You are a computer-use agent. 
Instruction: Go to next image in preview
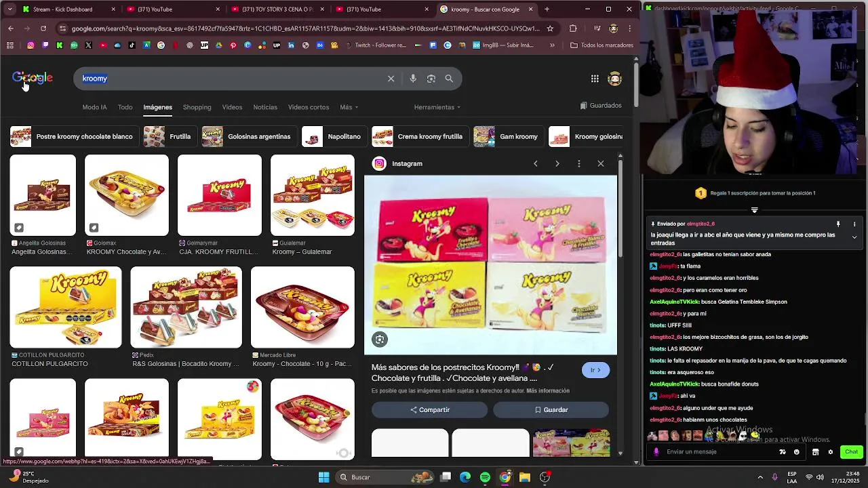point(557,163)
